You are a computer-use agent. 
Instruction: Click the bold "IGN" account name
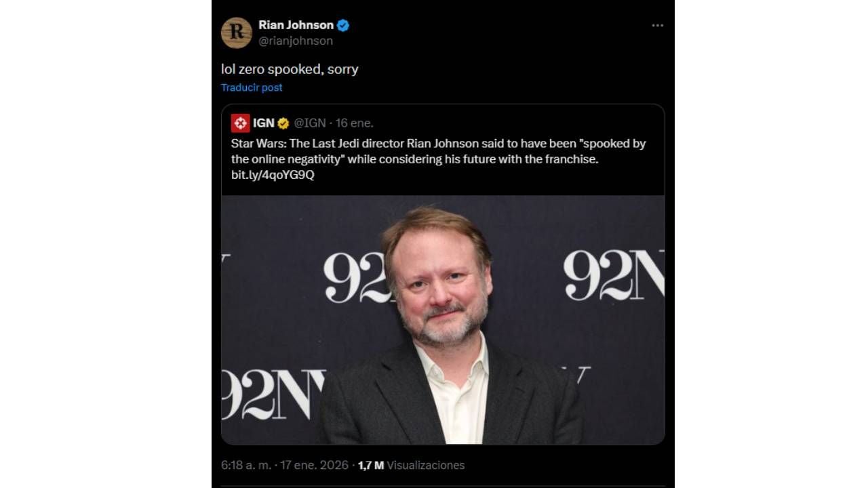[263, 123]
